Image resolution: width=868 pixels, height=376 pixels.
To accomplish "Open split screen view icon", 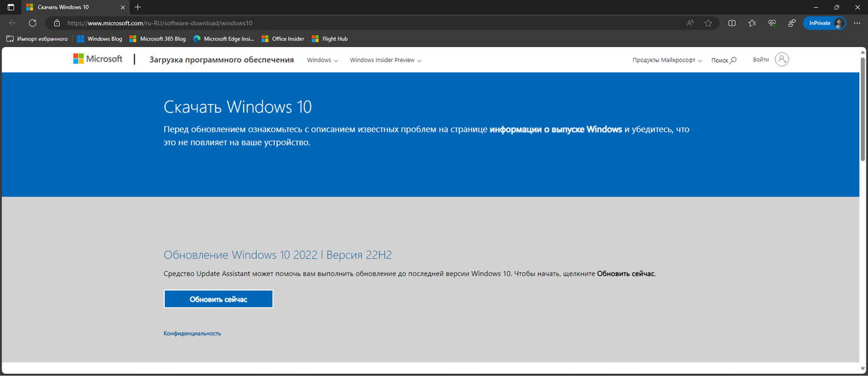I will 732,23.
